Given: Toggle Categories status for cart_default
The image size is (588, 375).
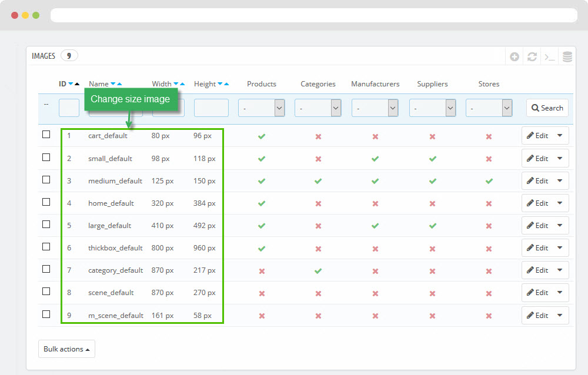Looking at the screenshot, I should coord(318,136).
